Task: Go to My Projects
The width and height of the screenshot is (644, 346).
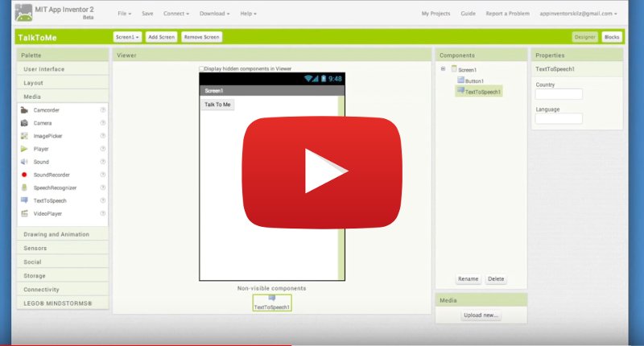Action: pyautogui.click(x=436, y=14)
